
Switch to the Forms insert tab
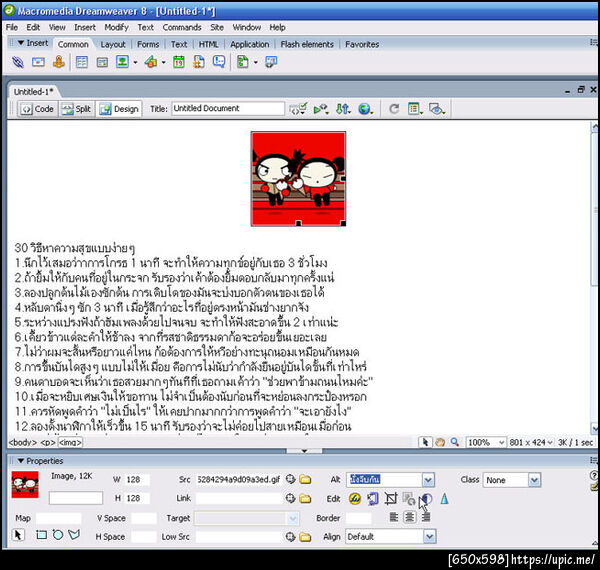pos(148,44)
